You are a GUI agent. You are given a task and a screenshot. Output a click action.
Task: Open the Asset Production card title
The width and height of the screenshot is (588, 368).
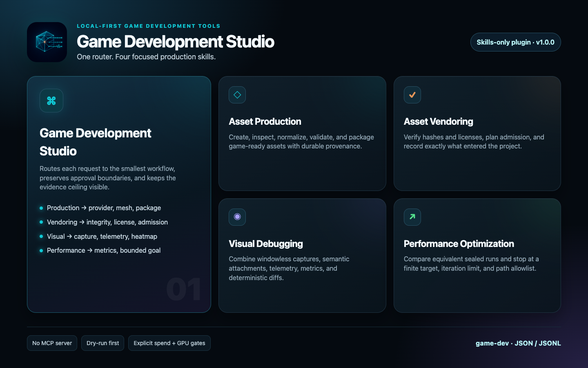coord(265,121)
